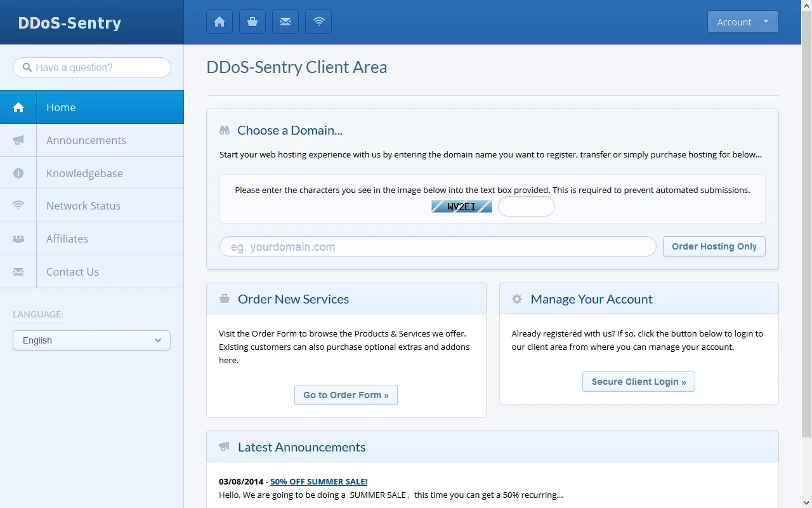Open Contact Us sidebar item
812x508 pixels.
[x=92, y=272]
